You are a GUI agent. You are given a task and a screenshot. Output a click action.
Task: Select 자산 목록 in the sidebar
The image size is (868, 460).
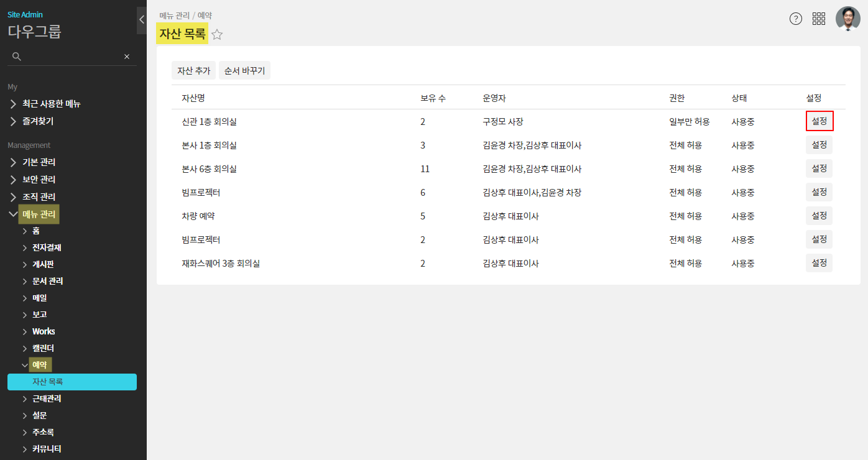point(72,382)
